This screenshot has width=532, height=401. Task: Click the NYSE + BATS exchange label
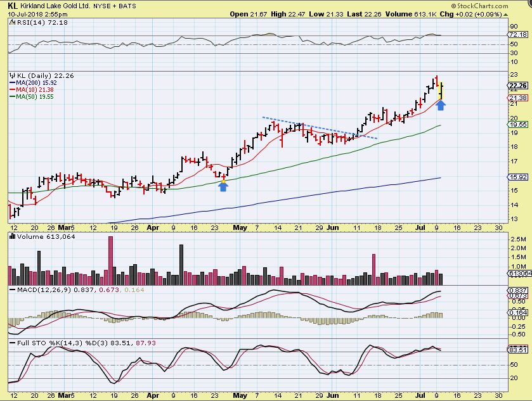115,6
